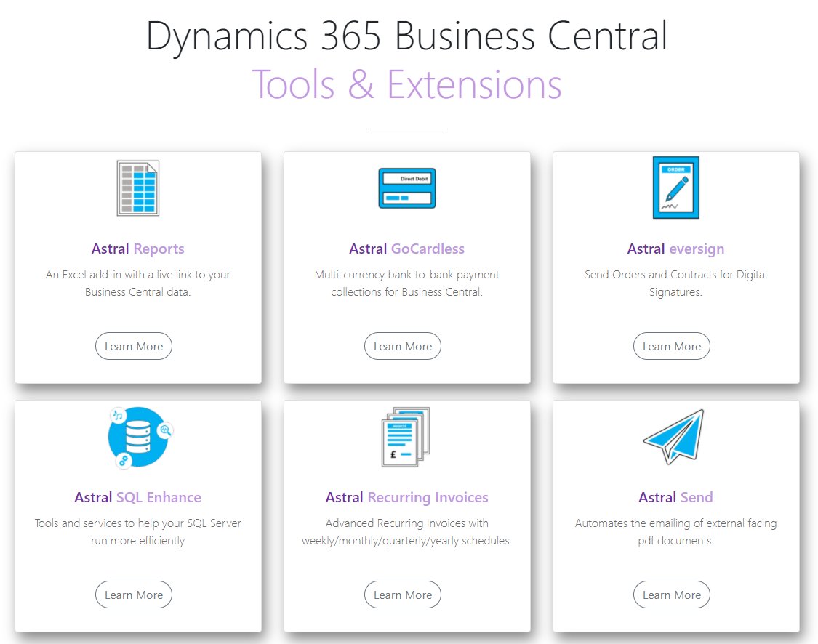The height and width of the screenshot is (644, 818).
Task: Select the Astral Recurring Invoices heading
Action: (x=407, y=497)
